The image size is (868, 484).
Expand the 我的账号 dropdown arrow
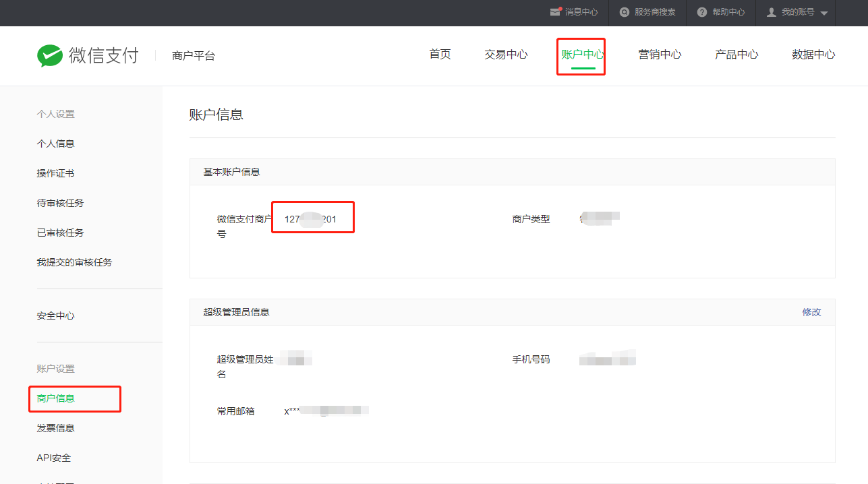pos(824,13)
